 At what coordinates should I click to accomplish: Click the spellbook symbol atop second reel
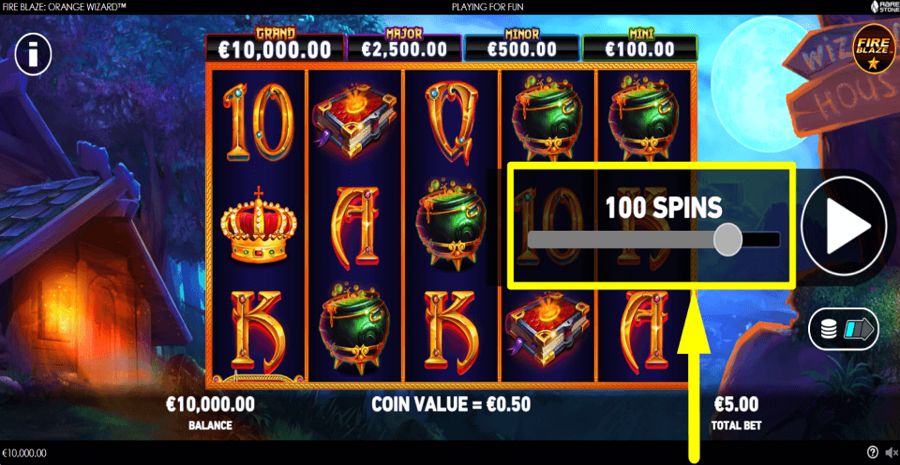[355, 122]
